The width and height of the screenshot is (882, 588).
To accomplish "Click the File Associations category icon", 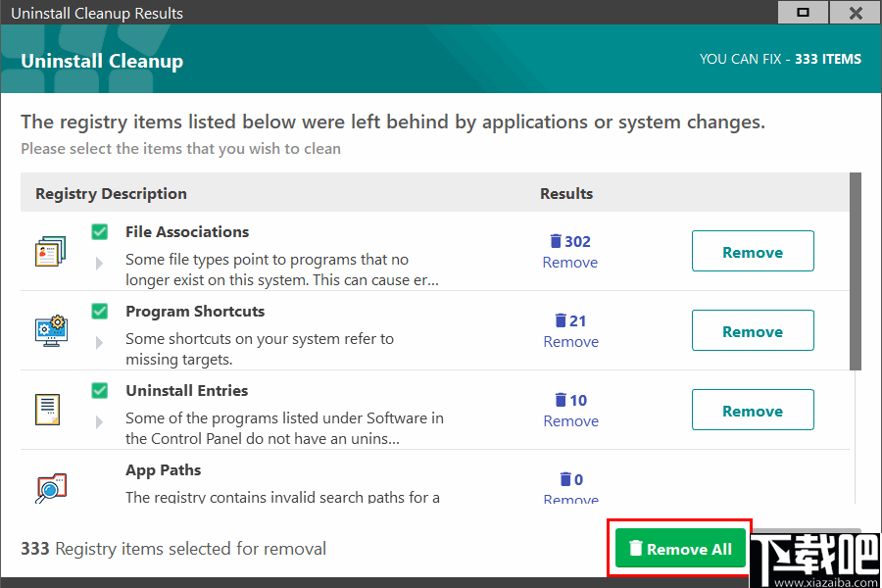I will (50, 251).
